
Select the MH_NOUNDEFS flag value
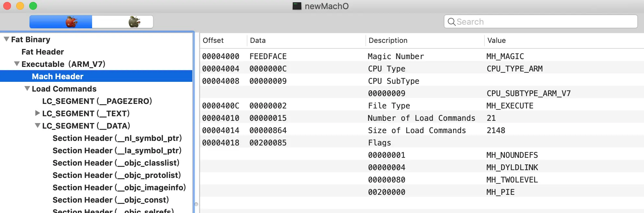[512, 155]
